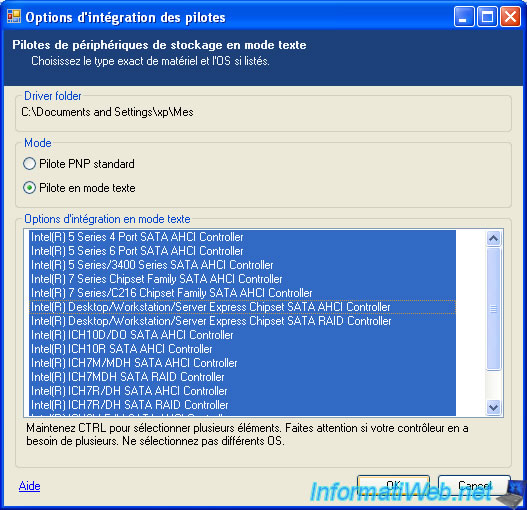Select Intel(R) ICH7R/DH SATA RAID Controller
The width and height of the screenshot is (527, 510).
tap(242, 405)
